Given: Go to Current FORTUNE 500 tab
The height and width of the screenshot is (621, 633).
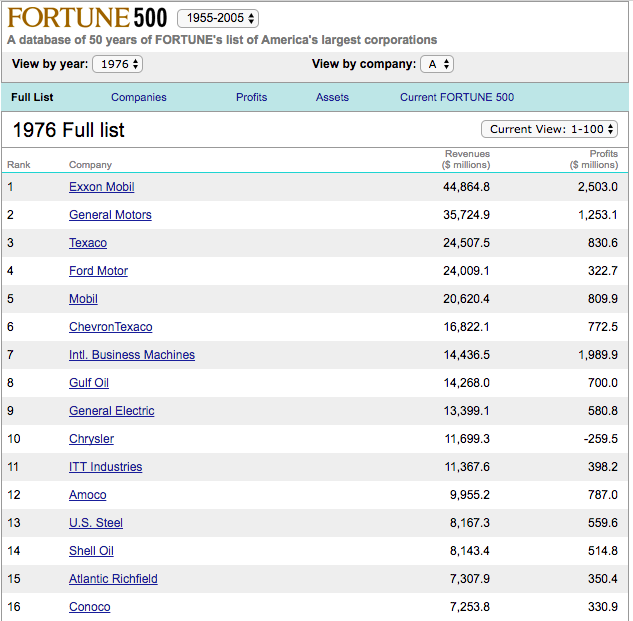Looking at the screenshot, I should tap(457, 97).
